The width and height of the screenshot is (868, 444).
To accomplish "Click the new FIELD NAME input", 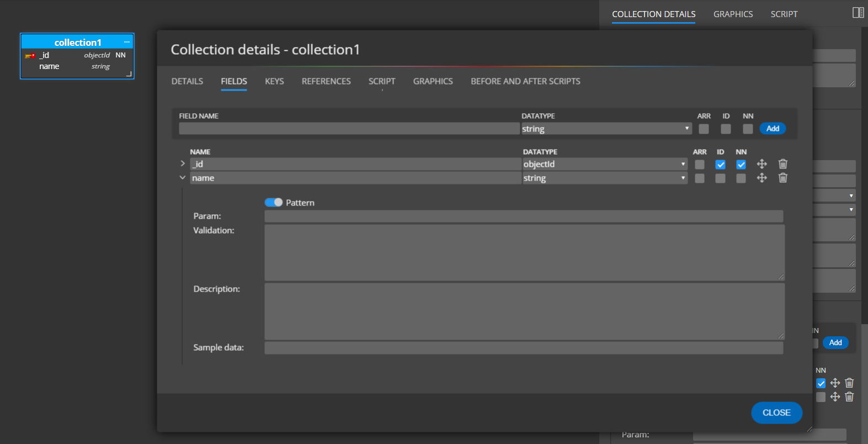I will coord(349,129).
